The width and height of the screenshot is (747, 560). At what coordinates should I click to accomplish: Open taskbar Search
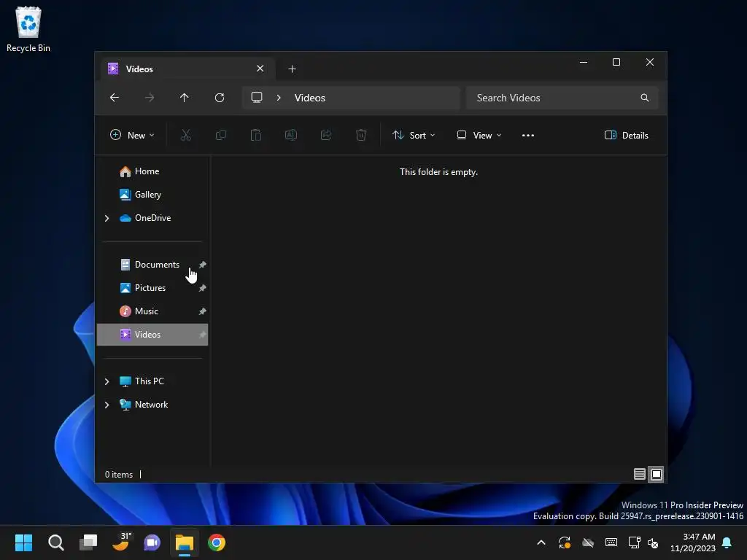tap(55, 542)
